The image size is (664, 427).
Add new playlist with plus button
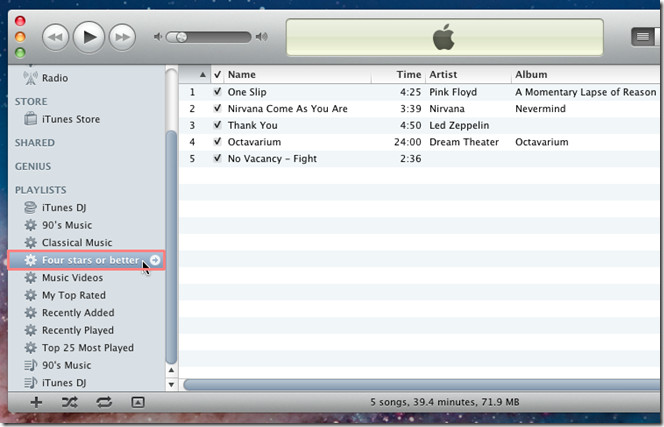[x=36, y=402]
